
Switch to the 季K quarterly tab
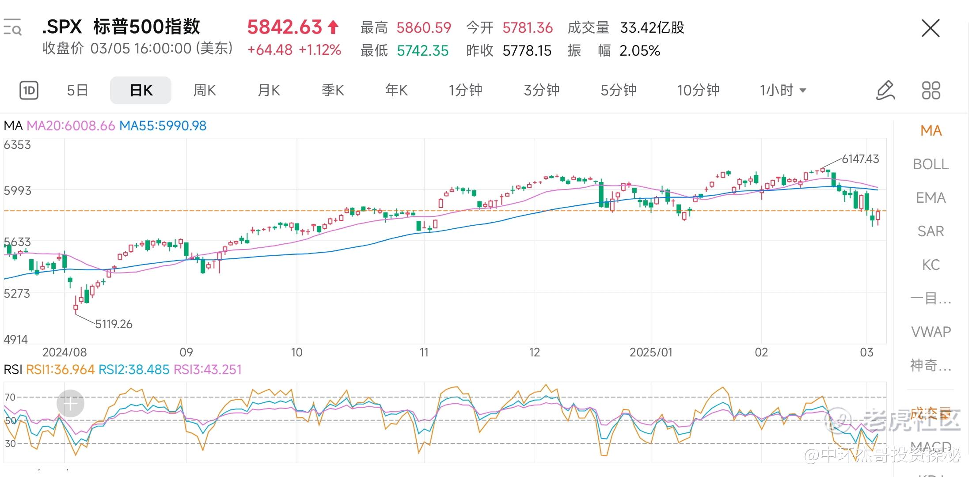click(332, 91)
